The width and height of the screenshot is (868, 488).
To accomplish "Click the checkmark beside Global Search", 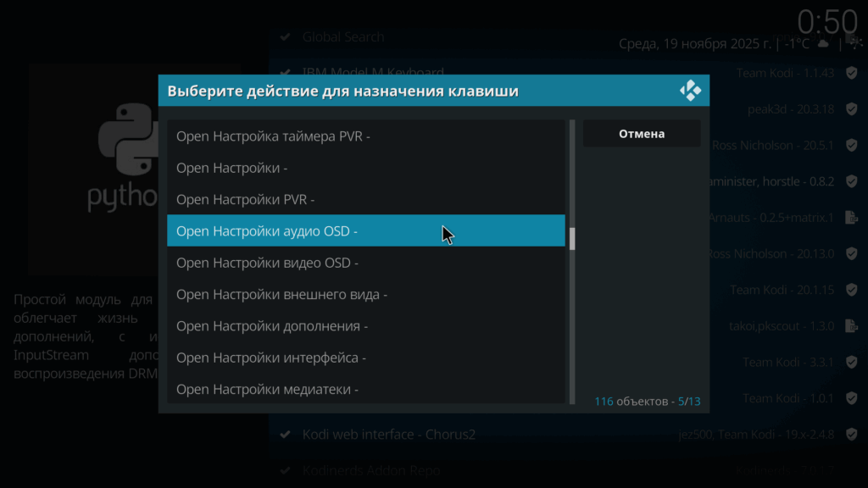I will [286, 37].
